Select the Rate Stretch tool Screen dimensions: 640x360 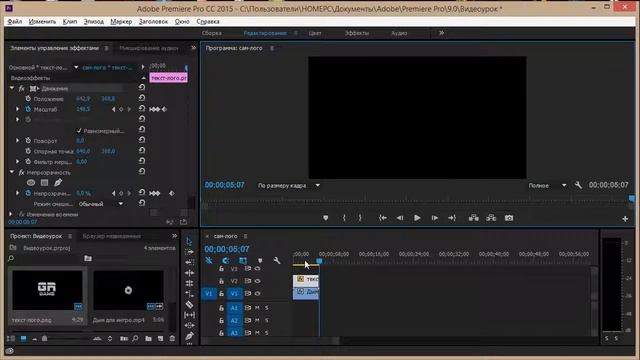click(189, 283)
